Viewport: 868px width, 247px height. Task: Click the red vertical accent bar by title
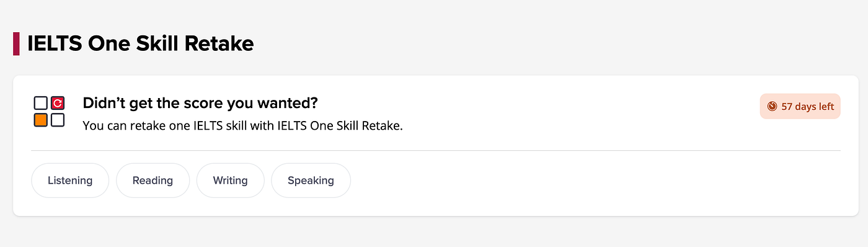[16, 44]
